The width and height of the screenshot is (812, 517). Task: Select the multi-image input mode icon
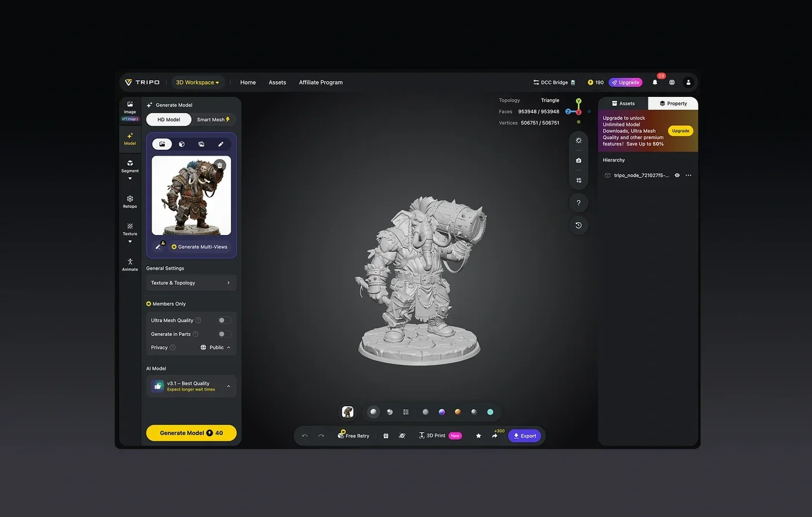pyautogui.click(x=201, y=144)
